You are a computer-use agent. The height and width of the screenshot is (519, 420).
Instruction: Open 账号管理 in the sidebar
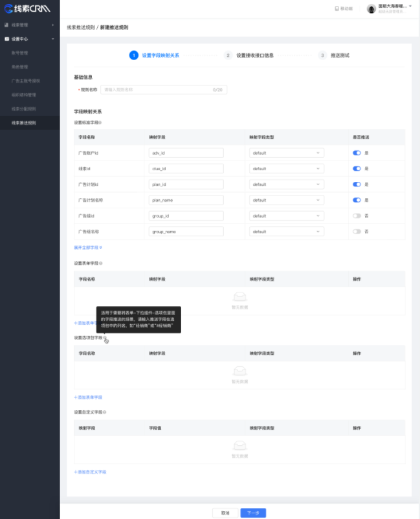click(x=19, y=53)
